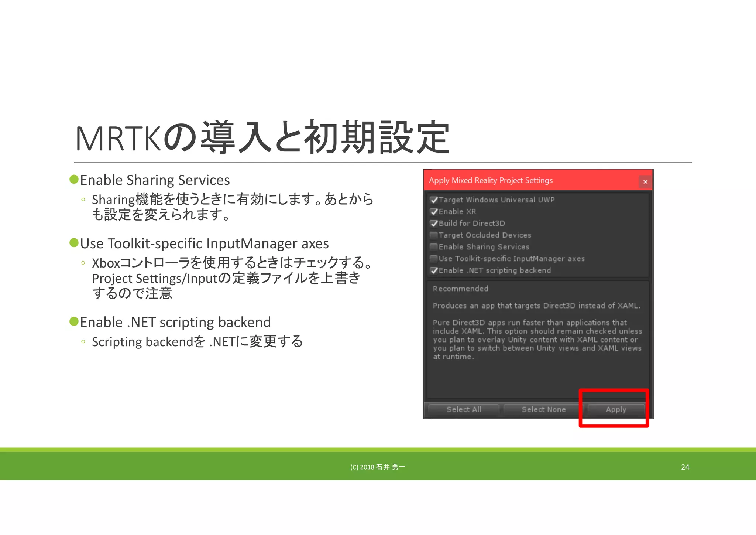The height and width of the screenshot is (535, 756).
Task: Enable Sharing Services checkbox
Action: [x=434, y=247]
